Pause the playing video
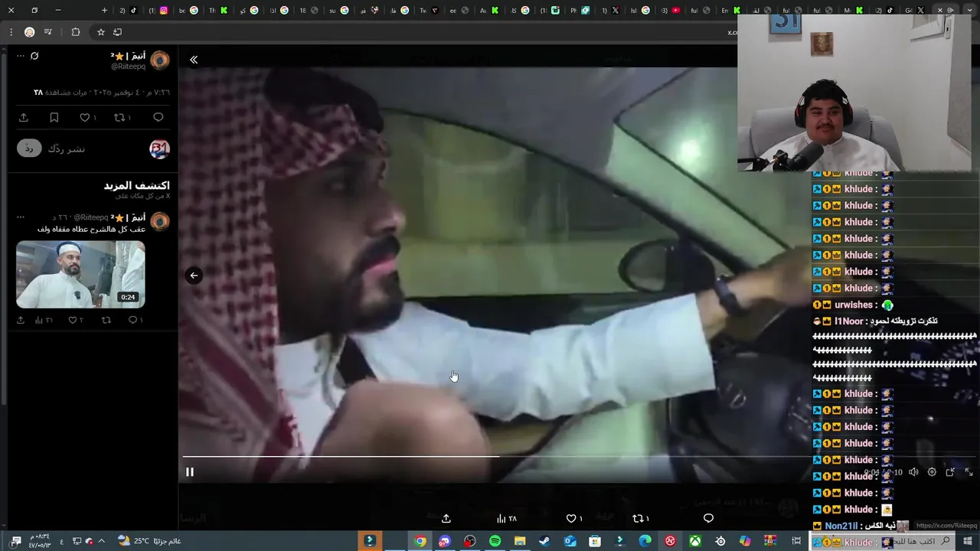Screen dimensions: 980x551 [190, 472]
